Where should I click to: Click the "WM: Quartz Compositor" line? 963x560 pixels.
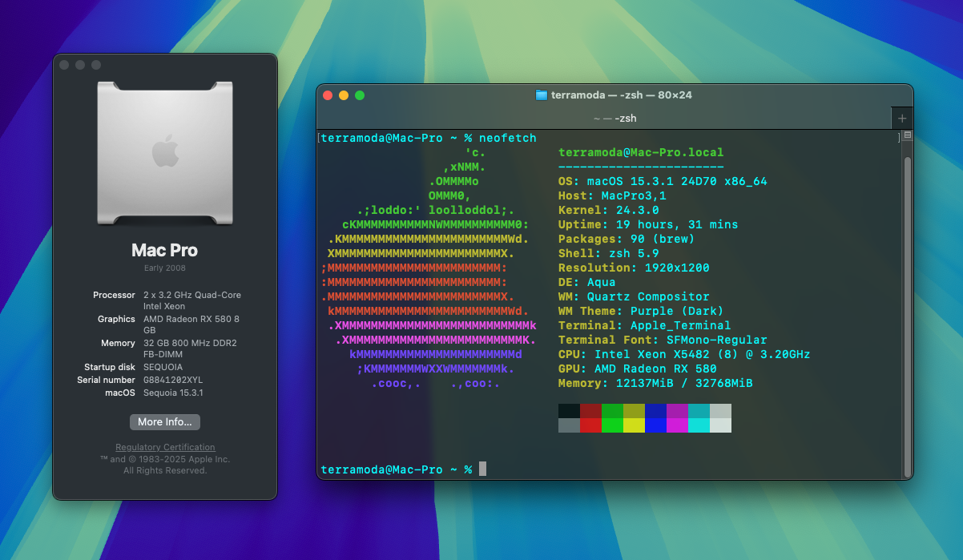tap(634, 297)
